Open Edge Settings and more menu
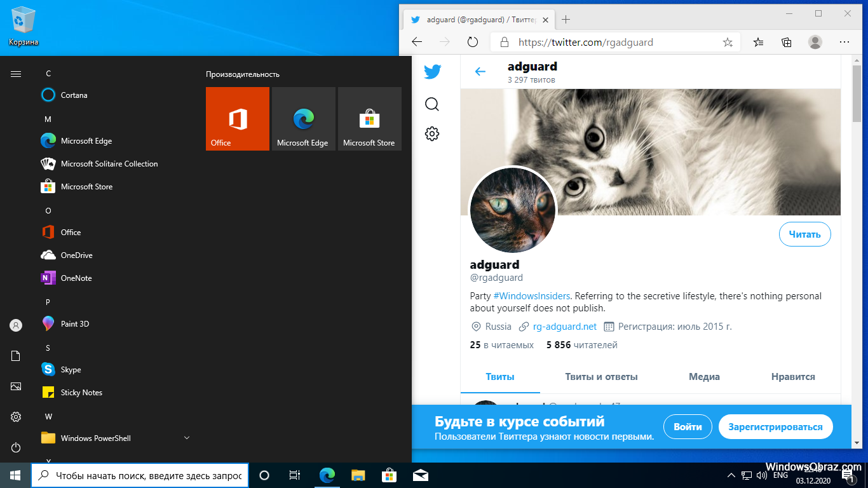 coord(844,42)
